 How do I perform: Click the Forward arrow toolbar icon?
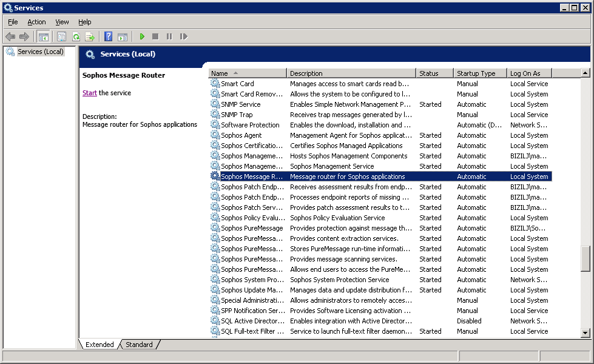(x=24, y=37)
